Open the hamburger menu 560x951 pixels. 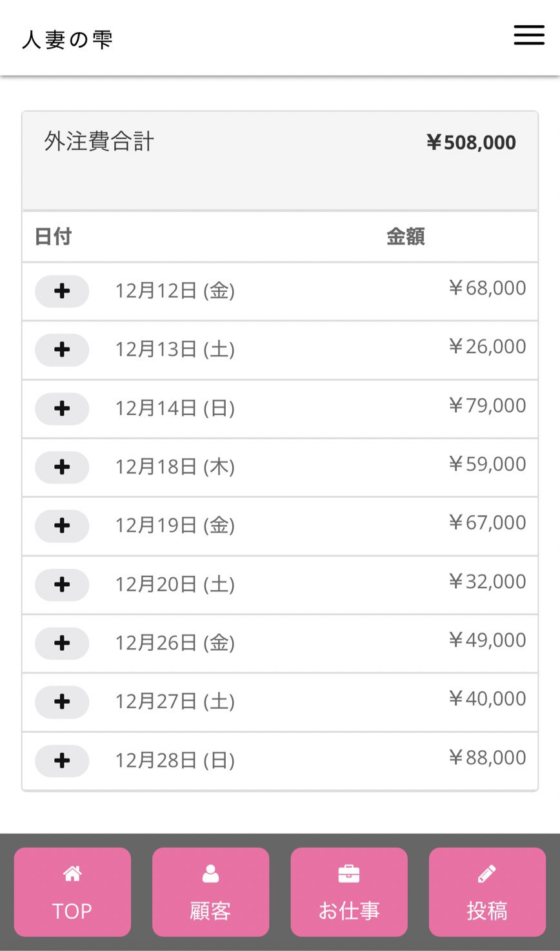pos(529,35)
